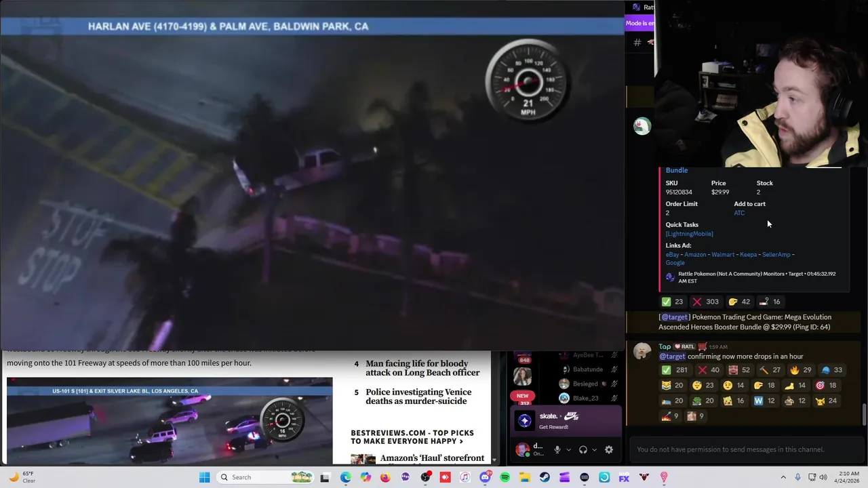868x488 pixels.
Task: Open the Windows Start menu
Action: pos(204,477)
